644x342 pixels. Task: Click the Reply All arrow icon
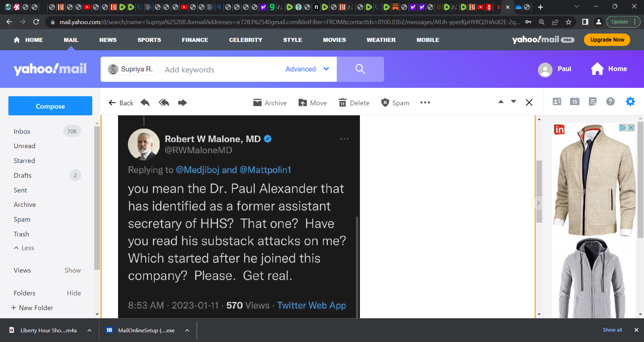(x=164, y=103)
